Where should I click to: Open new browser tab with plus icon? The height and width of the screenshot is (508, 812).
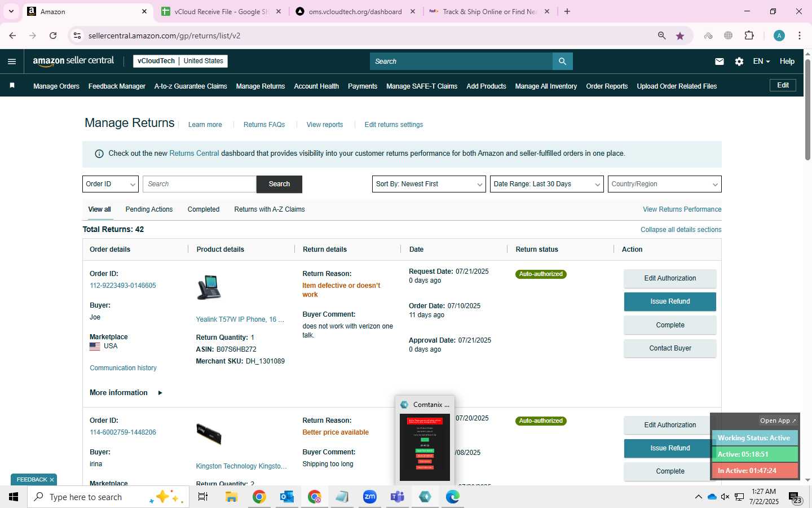click(567, 11)
